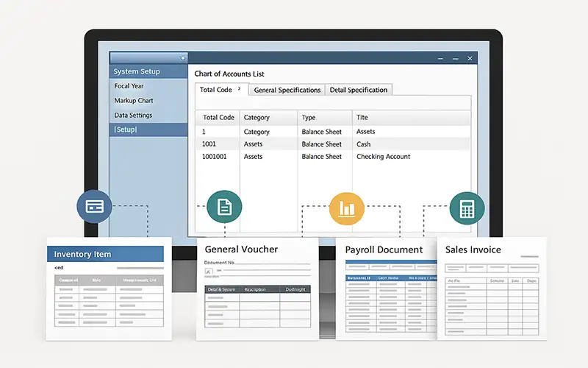Click the Type column header
The height and width of the screenshot is (368, 588).
pos(309,118)
